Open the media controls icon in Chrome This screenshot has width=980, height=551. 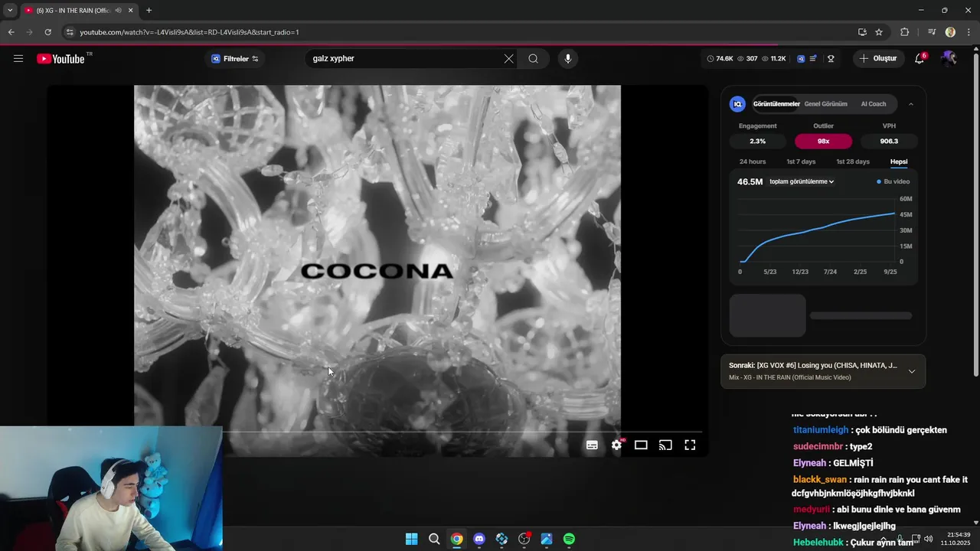tap(932, 32)
